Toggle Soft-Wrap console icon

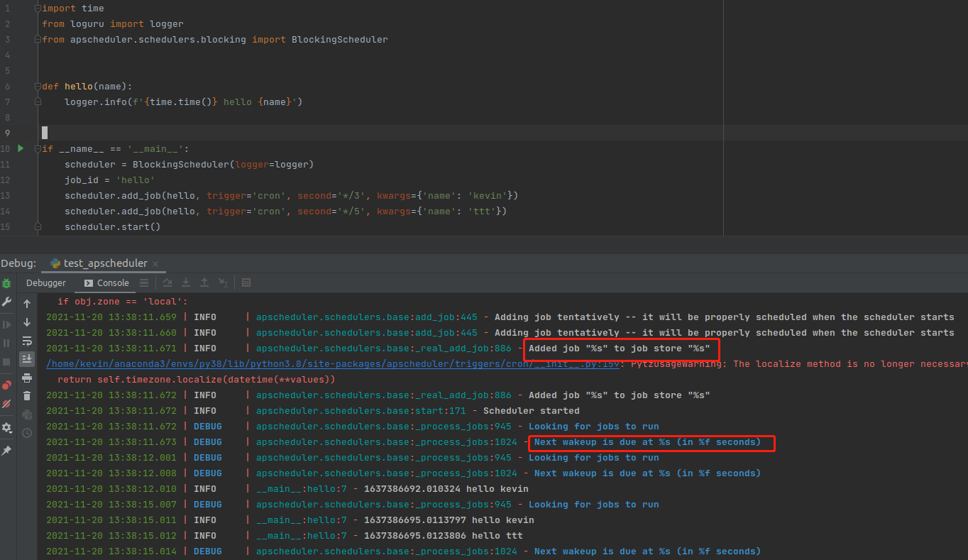27,341
